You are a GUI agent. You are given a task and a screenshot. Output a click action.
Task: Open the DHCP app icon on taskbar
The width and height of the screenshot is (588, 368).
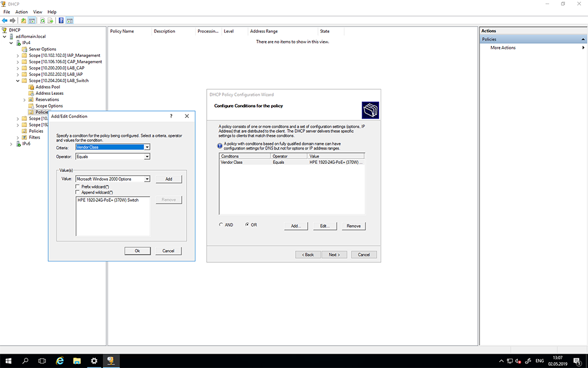(x=110, y=361)
